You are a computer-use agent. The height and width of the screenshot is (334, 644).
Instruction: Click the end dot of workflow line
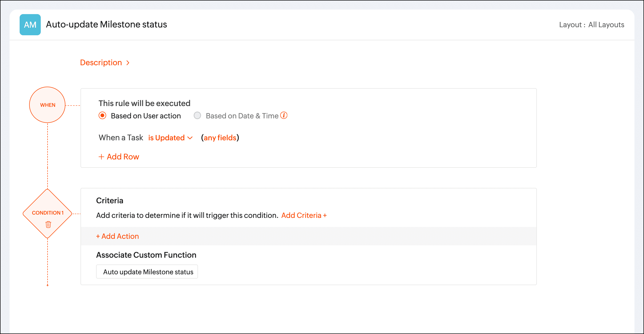click(x=48, y=285)
